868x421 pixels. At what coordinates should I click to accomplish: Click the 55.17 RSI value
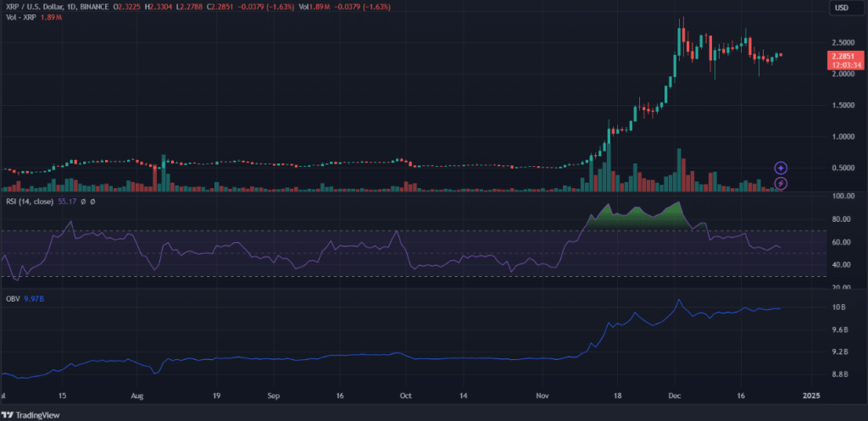click(x=67, y=202)
